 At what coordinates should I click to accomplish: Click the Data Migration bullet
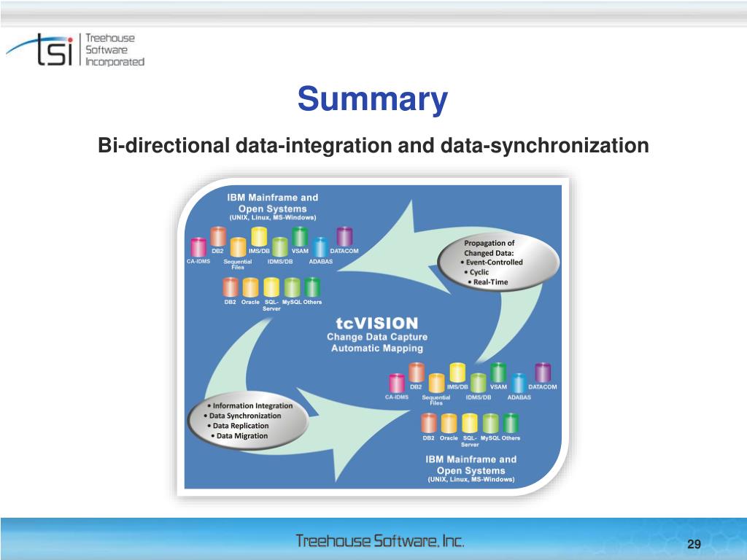coord(239,436)
